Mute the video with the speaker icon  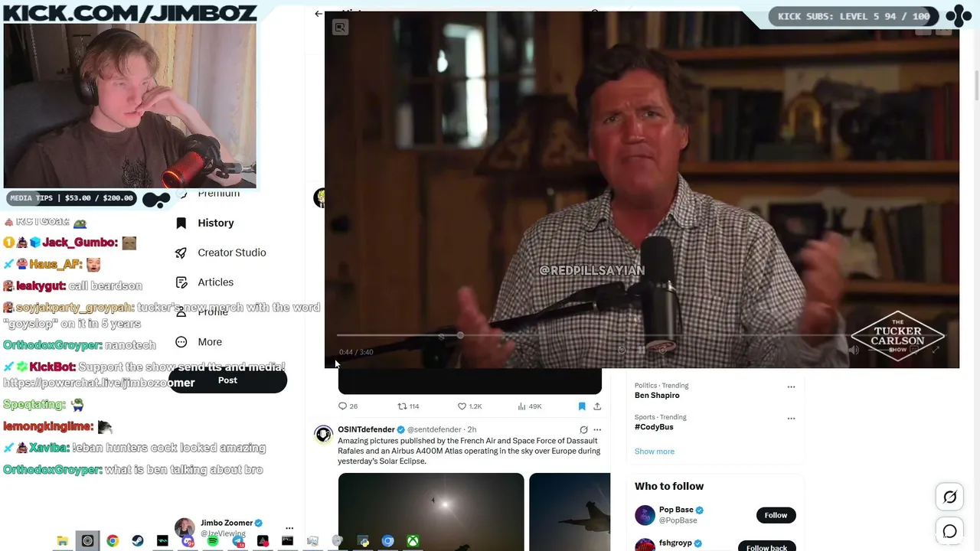click(x=854, y=350)
